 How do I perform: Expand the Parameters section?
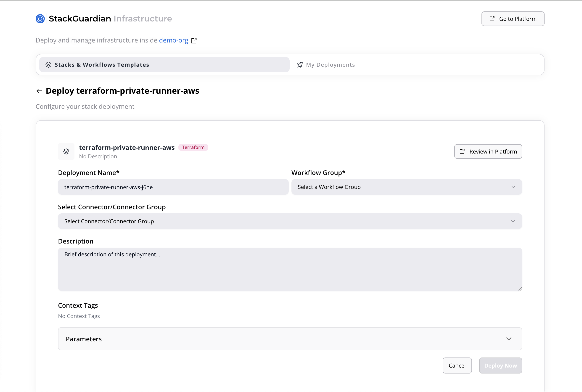click(290, 339)
